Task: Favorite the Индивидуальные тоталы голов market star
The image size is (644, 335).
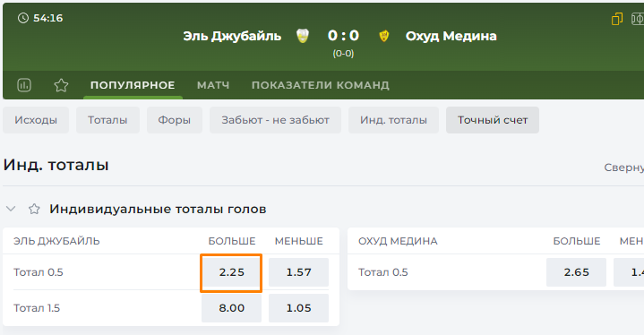Action: (x=34, y=209)
